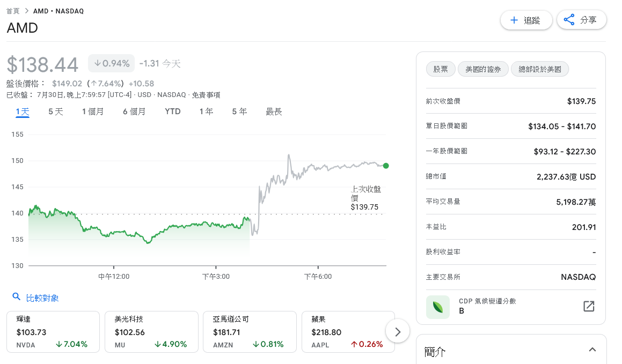
Task: Click the 股票 category chip
Action: point(441,69)
